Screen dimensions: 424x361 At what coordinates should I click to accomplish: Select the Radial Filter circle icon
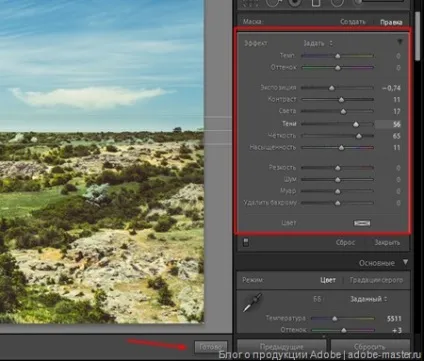(x=337, y=3)
